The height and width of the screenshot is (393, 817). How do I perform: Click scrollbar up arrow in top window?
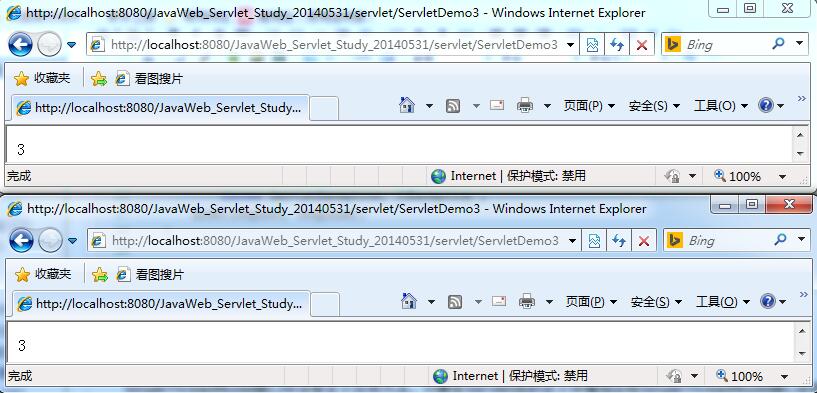tap(800, 135)
